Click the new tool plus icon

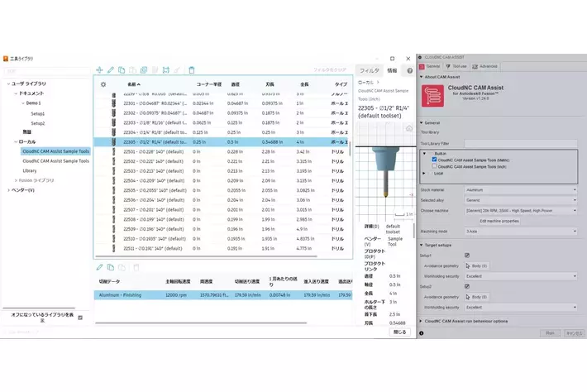pos(100,70)
